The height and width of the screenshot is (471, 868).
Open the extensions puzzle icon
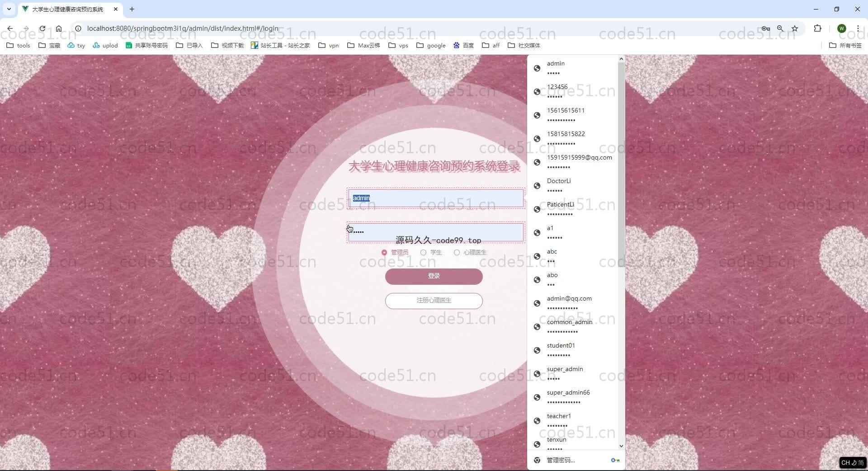817,28
